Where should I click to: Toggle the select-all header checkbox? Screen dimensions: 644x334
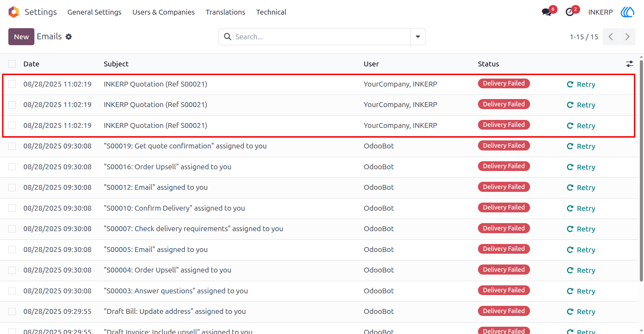pos(12,64)
